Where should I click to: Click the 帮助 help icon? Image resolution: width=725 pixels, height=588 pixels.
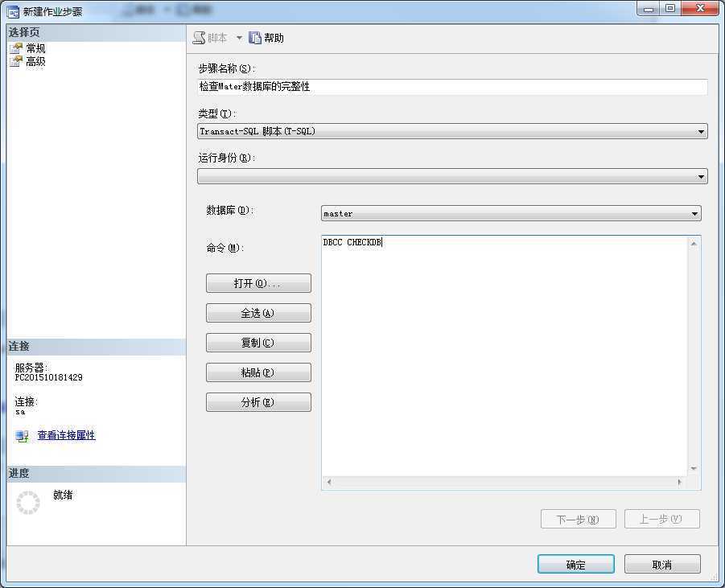[255, 38]
